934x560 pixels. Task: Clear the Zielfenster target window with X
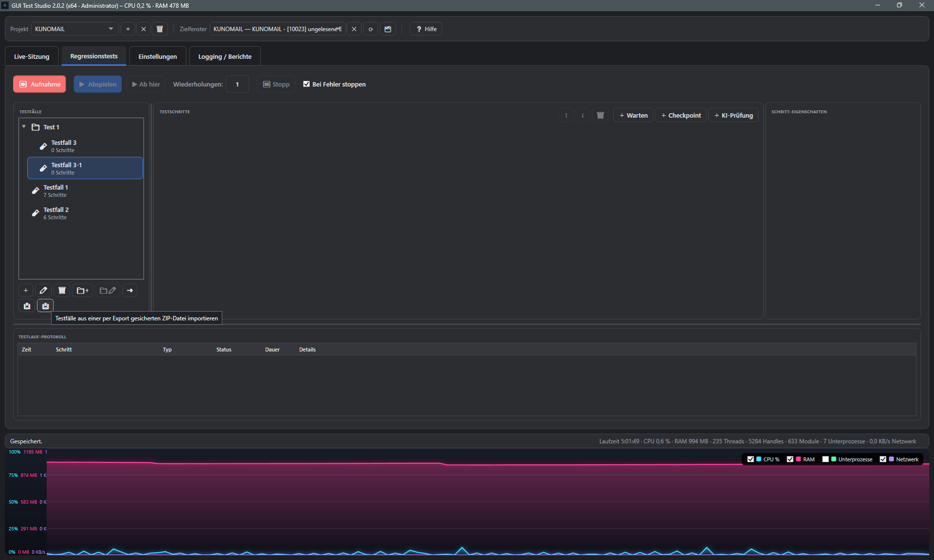pyautogui.click(x=354, y=29)
